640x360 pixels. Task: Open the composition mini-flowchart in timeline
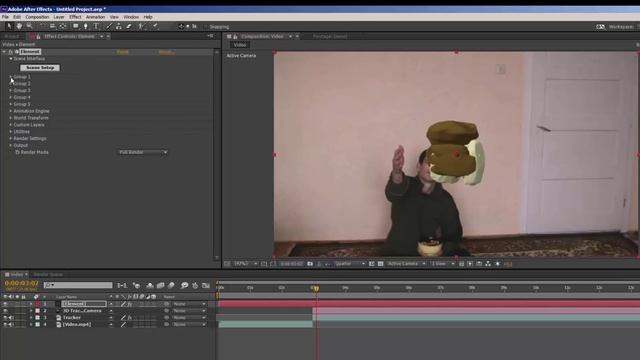click(x=122, y=285)
